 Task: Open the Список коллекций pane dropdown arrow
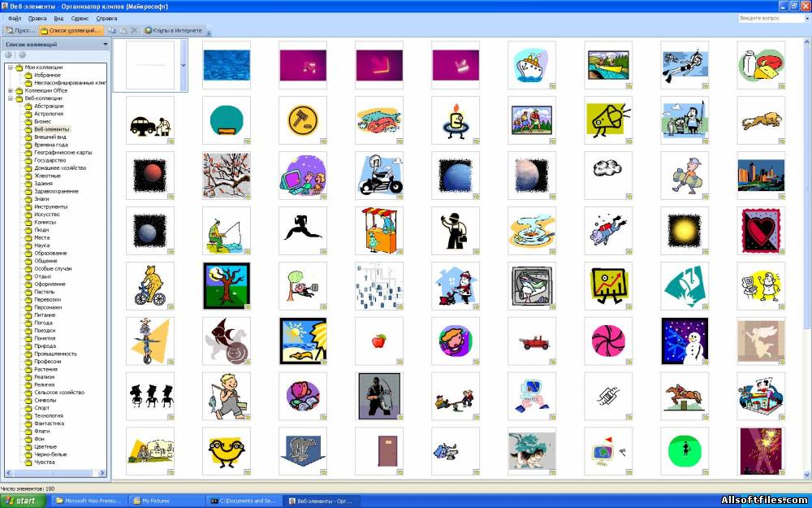click(106, 45)
